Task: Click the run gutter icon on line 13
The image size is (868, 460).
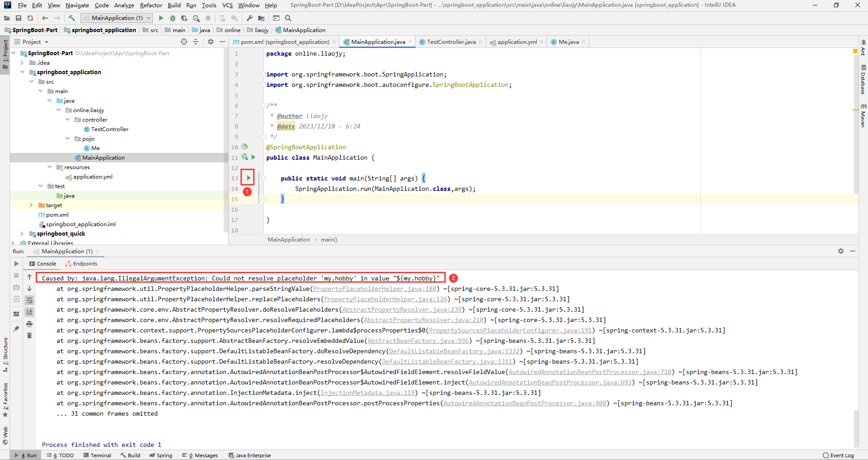Action: (x=248, y=178)
